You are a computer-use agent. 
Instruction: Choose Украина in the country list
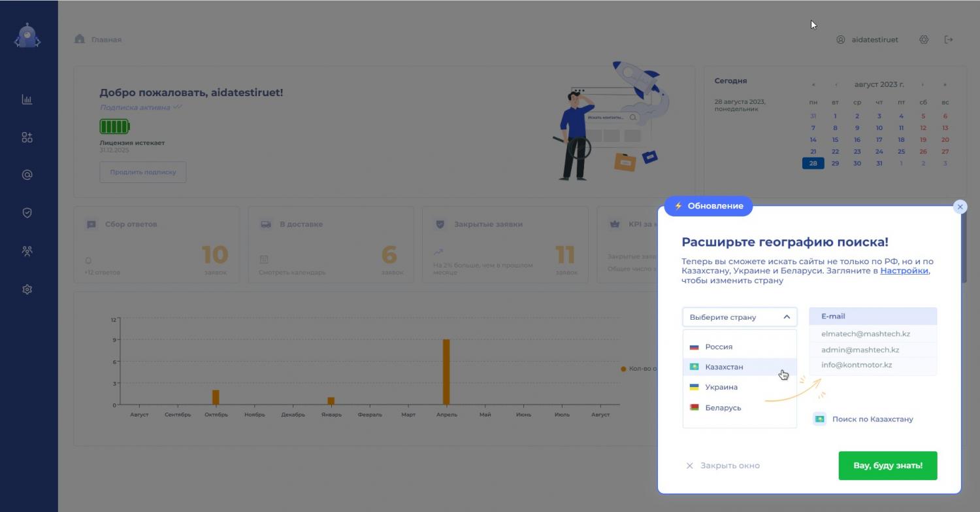721,387
